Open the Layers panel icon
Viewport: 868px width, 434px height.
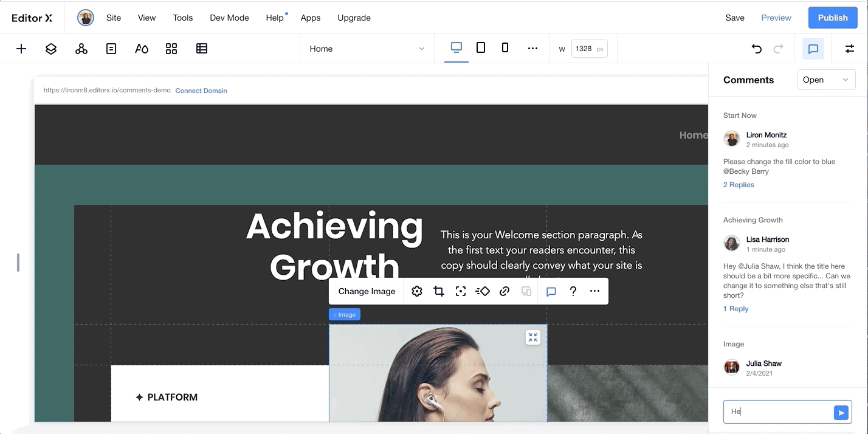(51, 49)
